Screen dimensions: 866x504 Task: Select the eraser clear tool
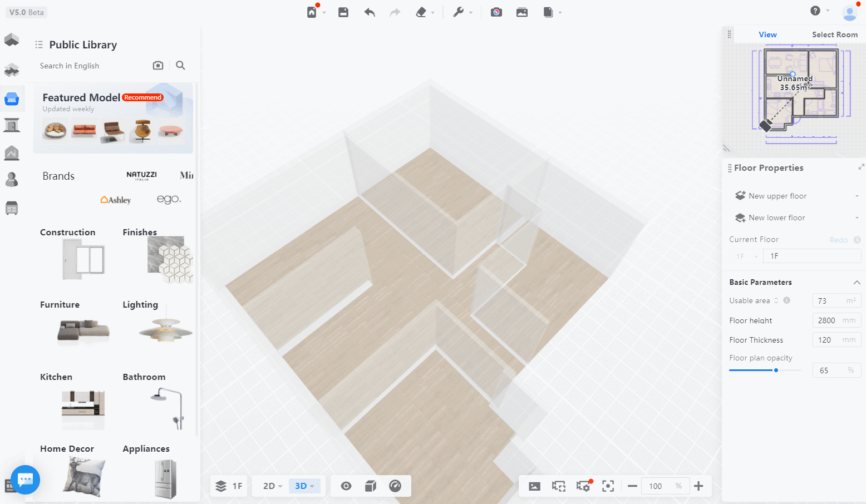[x=421, y=12]
